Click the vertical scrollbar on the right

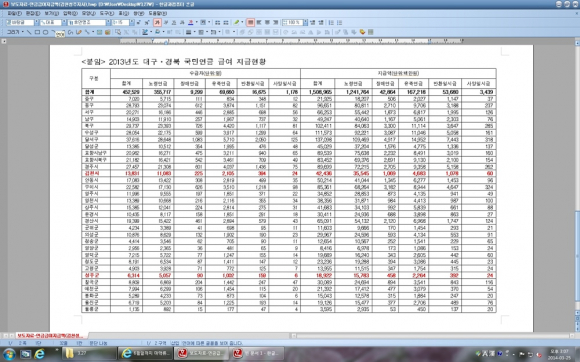pos(577,185)
